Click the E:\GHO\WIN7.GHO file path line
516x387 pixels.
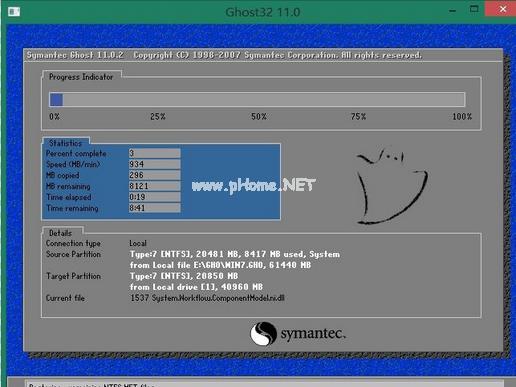tap(220, 265)
